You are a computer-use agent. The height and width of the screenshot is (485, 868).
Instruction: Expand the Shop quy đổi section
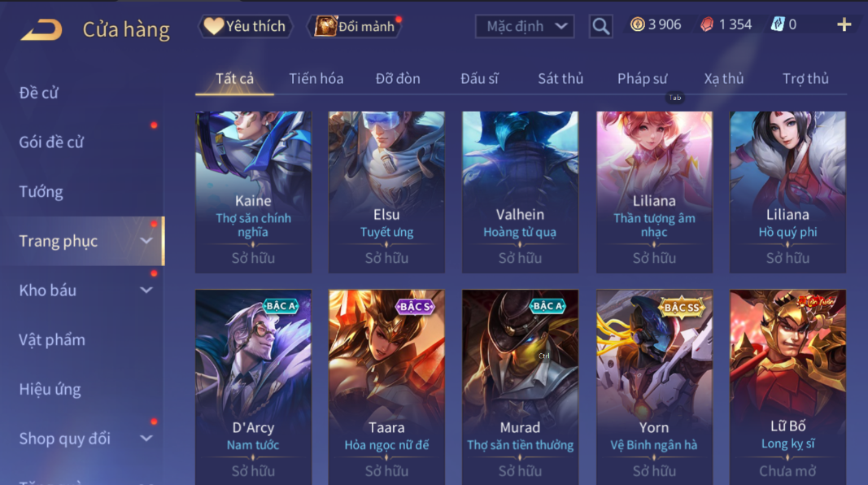[146, 439]
